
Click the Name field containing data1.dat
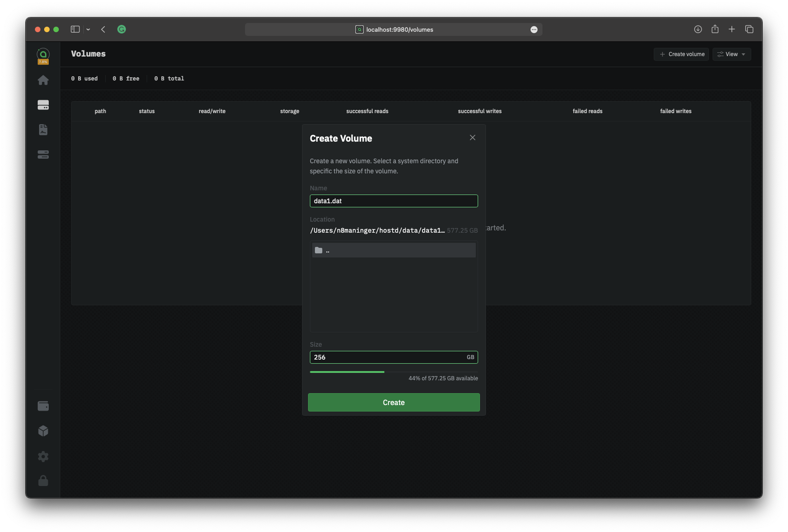click(394, 201)
